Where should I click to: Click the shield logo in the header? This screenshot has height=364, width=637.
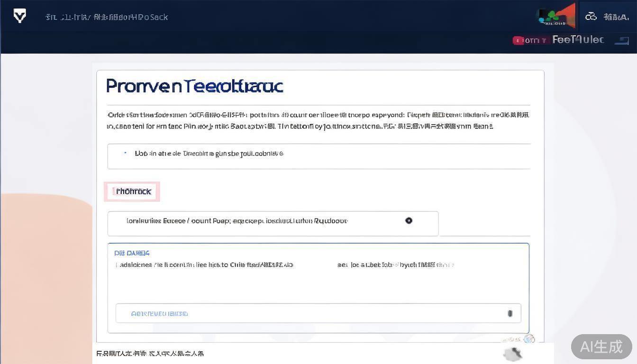(x=19, y=16)
